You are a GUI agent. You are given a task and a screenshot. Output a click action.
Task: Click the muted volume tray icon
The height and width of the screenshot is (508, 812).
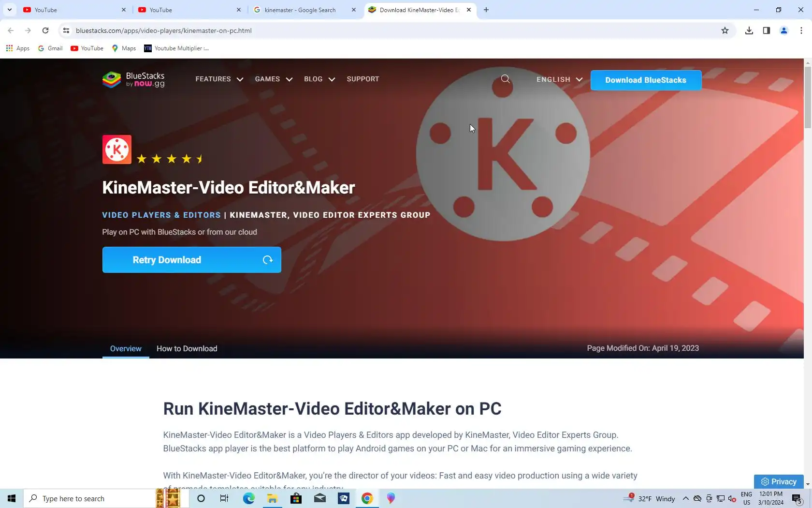pos(732,498)
